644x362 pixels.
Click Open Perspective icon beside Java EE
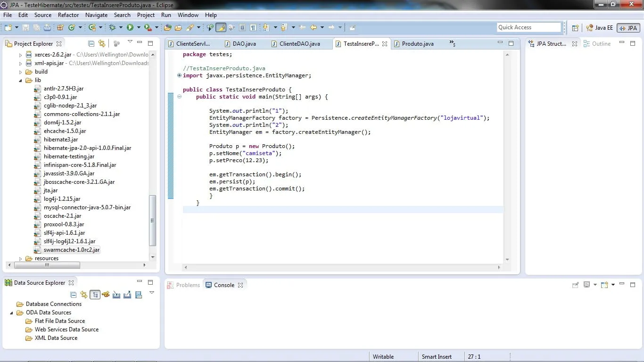[575, 28]
